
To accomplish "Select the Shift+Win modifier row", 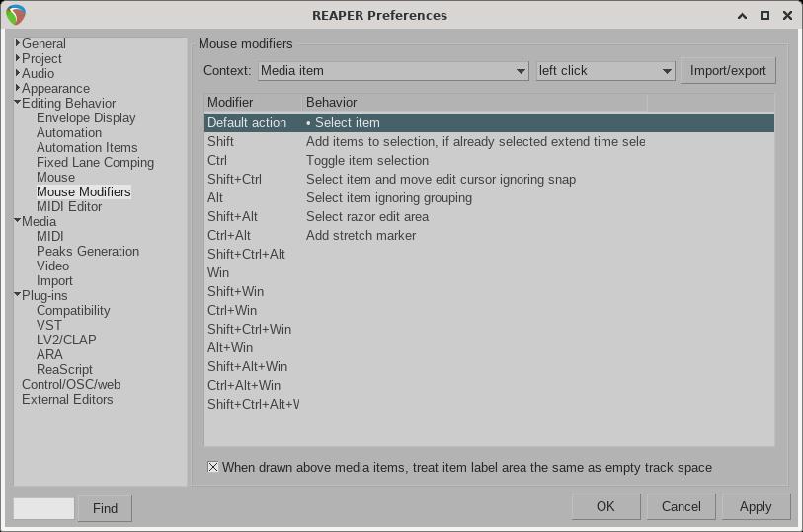I will point(489,291).
